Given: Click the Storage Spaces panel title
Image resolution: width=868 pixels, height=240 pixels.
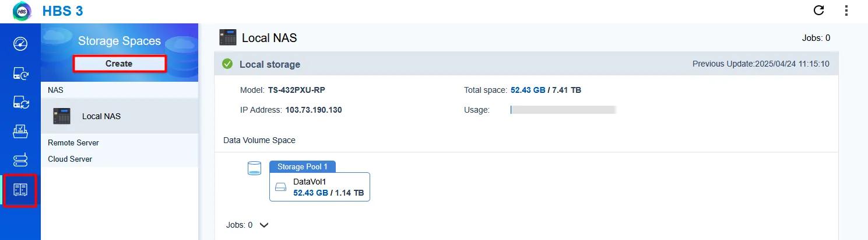Looking at the screenshot, I should tap(120, 41).
